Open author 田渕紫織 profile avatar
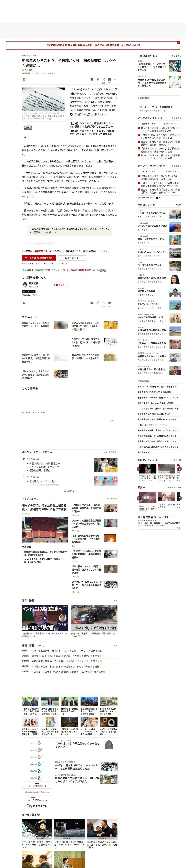186x868 pixels. tap(25, 285)
